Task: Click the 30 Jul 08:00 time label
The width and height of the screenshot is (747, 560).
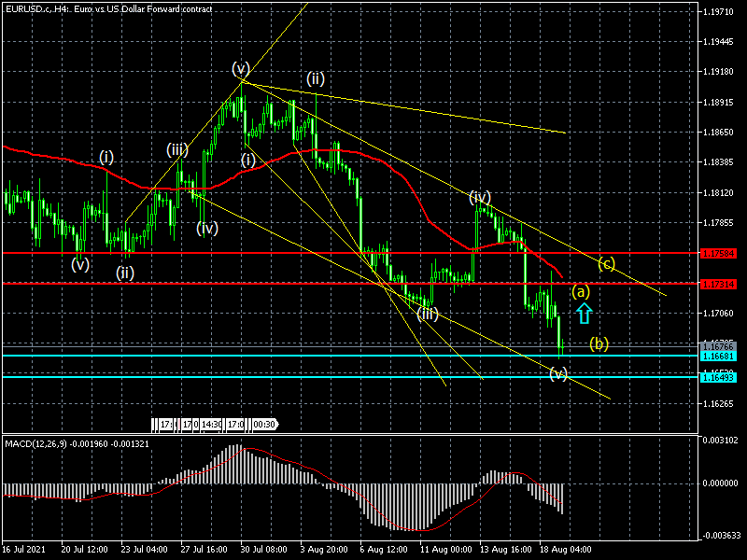Action: pos(264,550)
